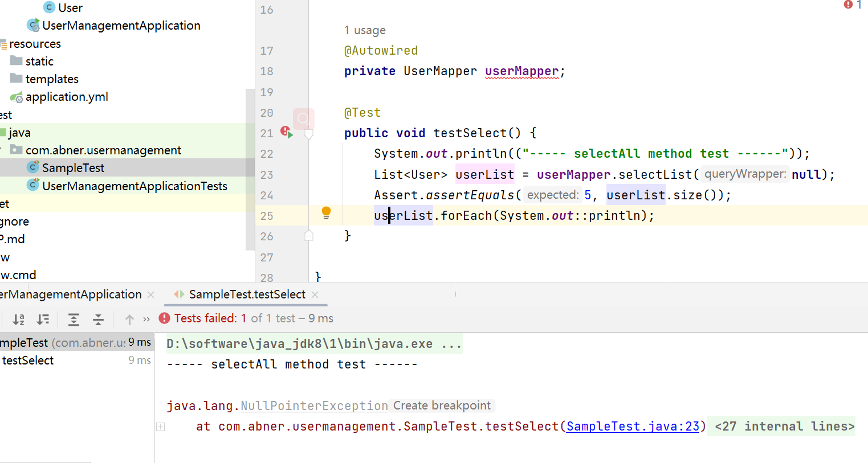The width and height of the screenshot is (868, 463).
Task: Open SampleTest.java:23 stack trace link
Action: (633, 427)
